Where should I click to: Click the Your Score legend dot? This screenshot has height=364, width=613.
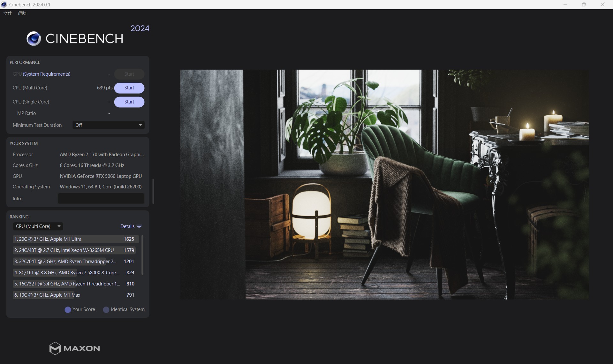pyautogui.click(x=68, y=310)
